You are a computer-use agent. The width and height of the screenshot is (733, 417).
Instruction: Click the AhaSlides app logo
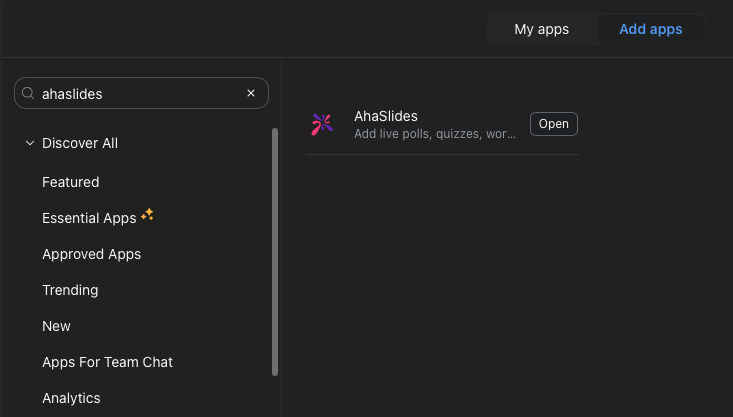click(x=323, y=124)
